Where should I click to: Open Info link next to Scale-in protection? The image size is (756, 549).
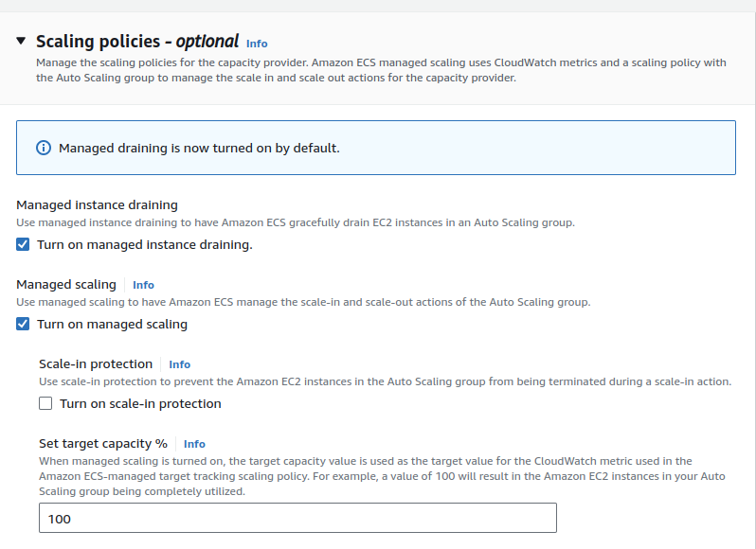pyautogui.click(x=179, y=364)
